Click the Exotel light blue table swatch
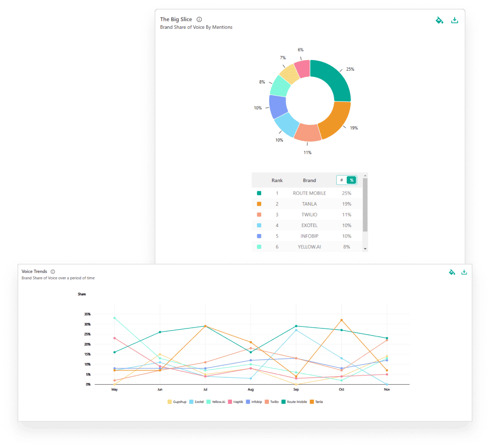The width and height of the screenshot is (490, 448). [259, 225]
